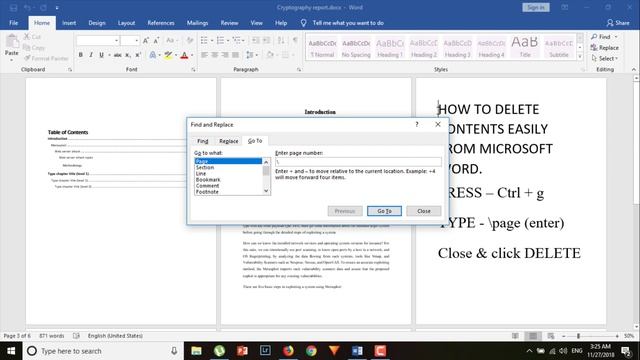
Task: Toggle Superscript formatting
Action: 138,55
